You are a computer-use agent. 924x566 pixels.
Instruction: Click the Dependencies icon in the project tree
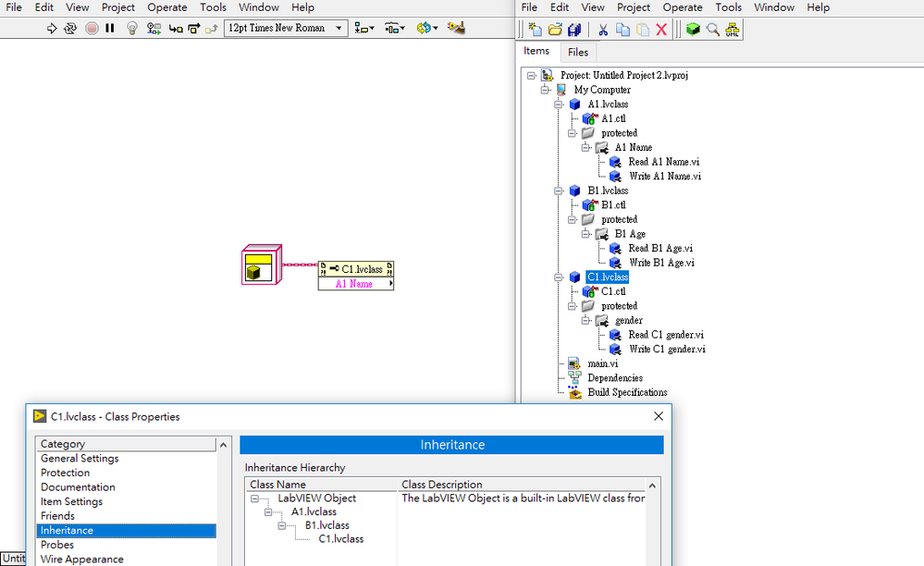coord(574,377)
